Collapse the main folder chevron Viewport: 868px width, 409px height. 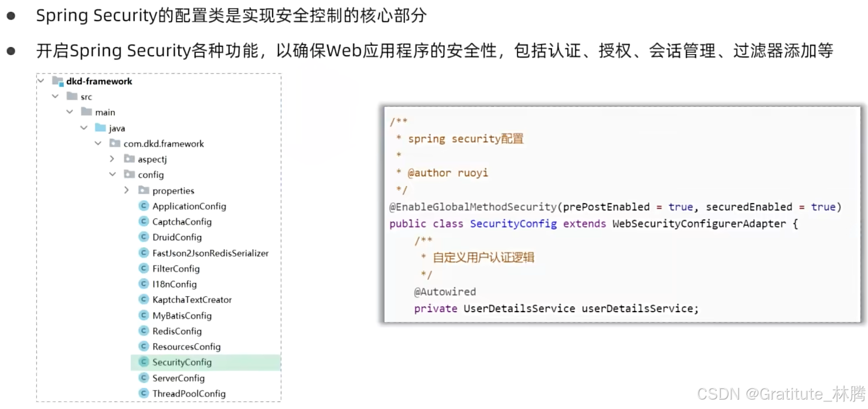pos(70,112)
